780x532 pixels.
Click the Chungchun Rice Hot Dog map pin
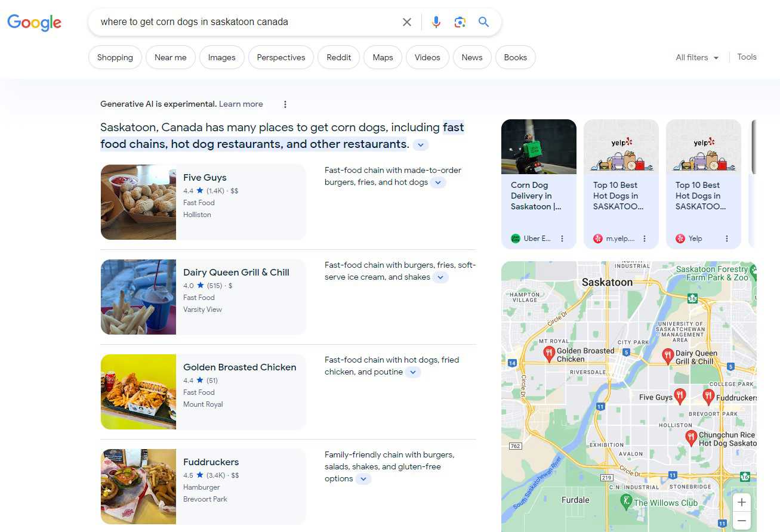(x=691, y=438)
